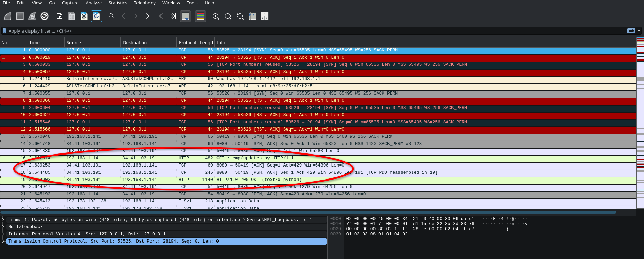Click hex dump offset row 0010
644x259 pixels.
[336, 224]
